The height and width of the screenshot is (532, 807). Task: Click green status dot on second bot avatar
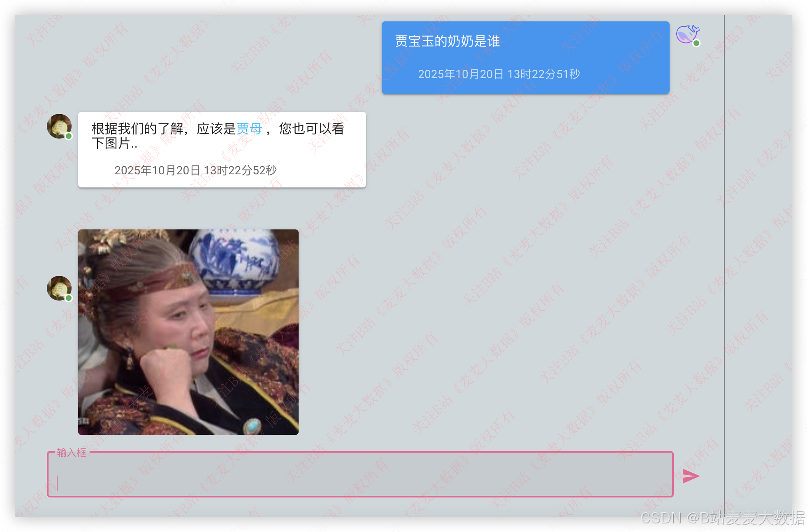pyautogui.click(x=69, y=298)
